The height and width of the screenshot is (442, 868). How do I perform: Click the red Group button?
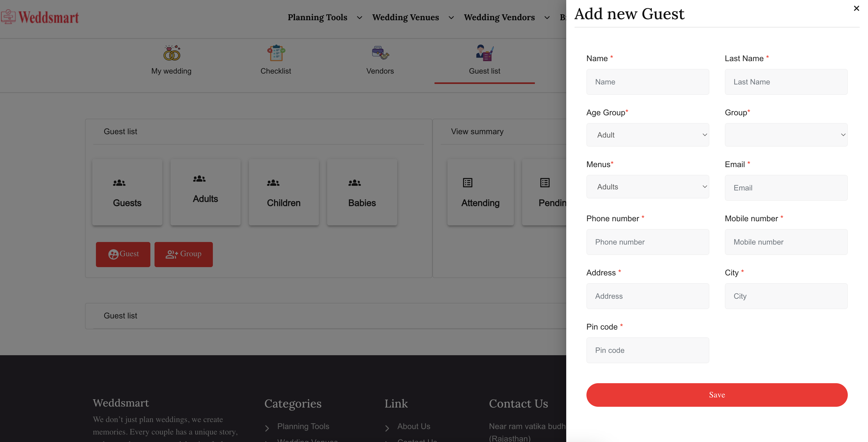pos(183,254)
